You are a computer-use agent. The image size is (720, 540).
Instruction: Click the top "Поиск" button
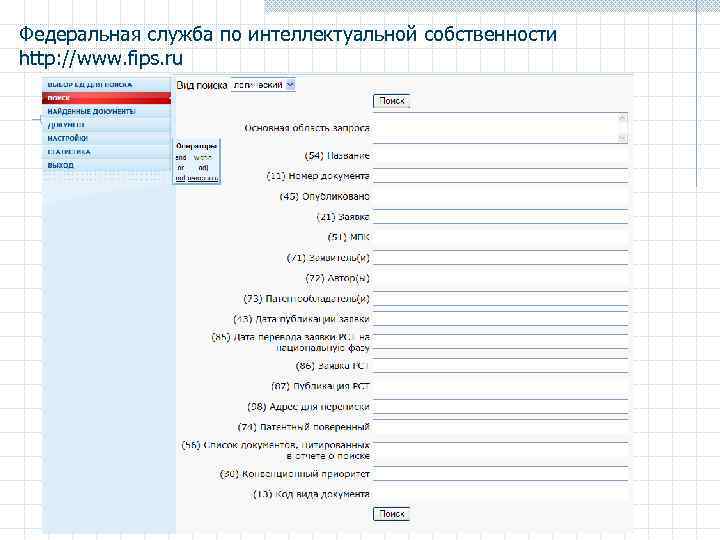pos(391,101)
